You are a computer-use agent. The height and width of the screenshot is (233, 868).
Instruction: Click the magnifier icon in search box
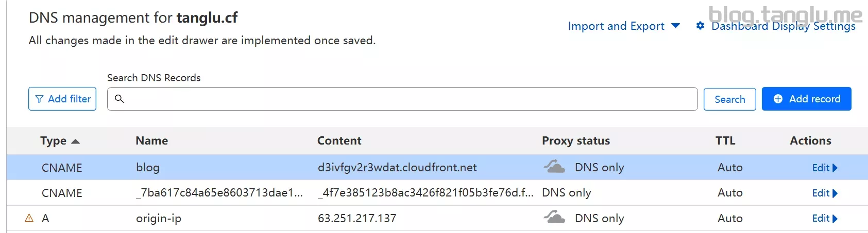coord(120,99)
